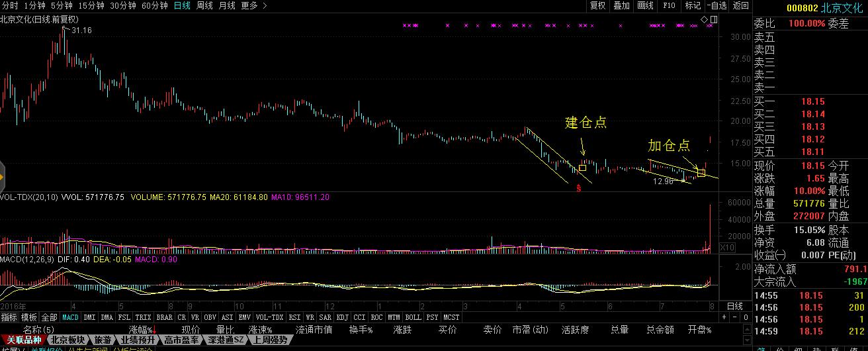This screenshot has width=868, height=351.
Task: Open the 日线 period selector at bottom right
Action: [x=734, y=306]
